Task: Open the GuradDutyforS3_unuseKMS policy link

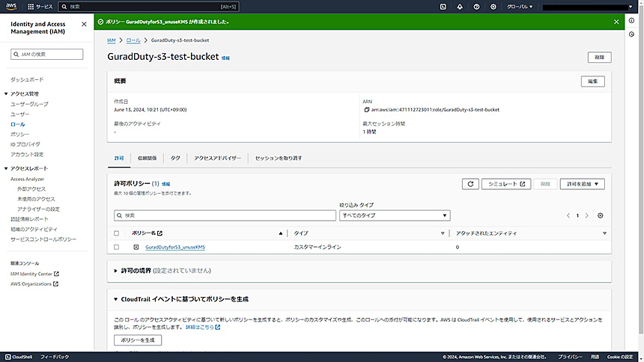Action: click(175, 247)
